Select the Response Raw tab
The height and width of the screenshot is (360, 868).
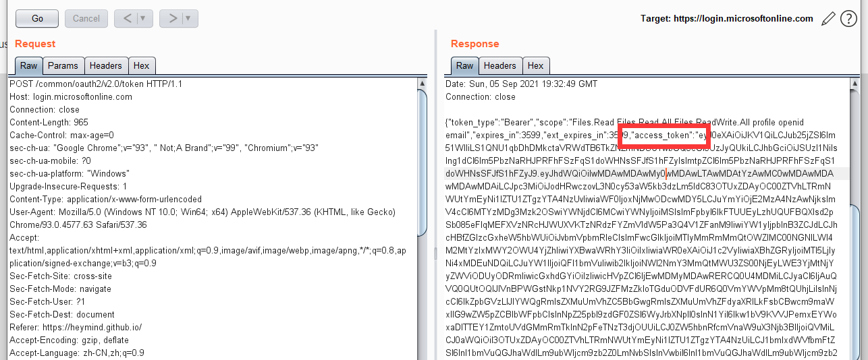click(465, 65)
